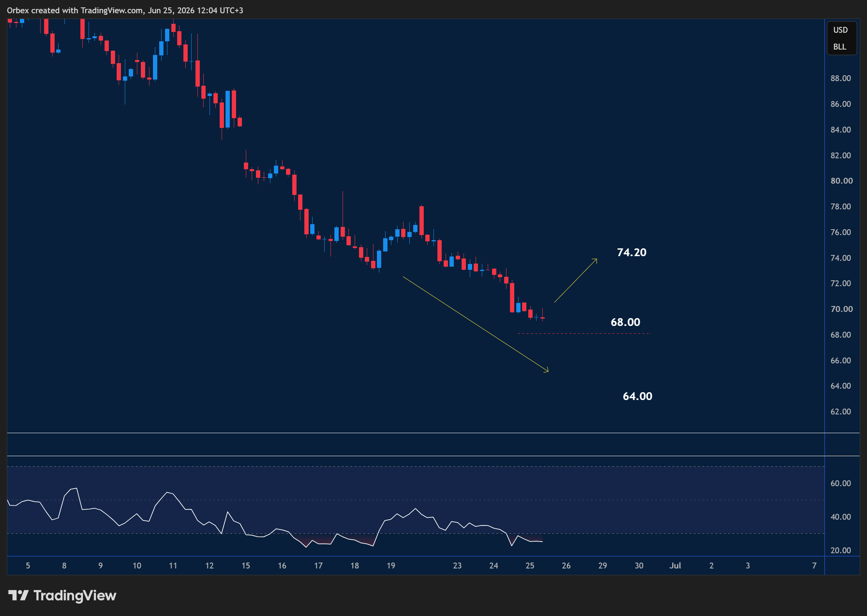Viewport: 867px width, 616px height.
Task: Click the 74.00 price axis label
Action: tap(841, 258)
